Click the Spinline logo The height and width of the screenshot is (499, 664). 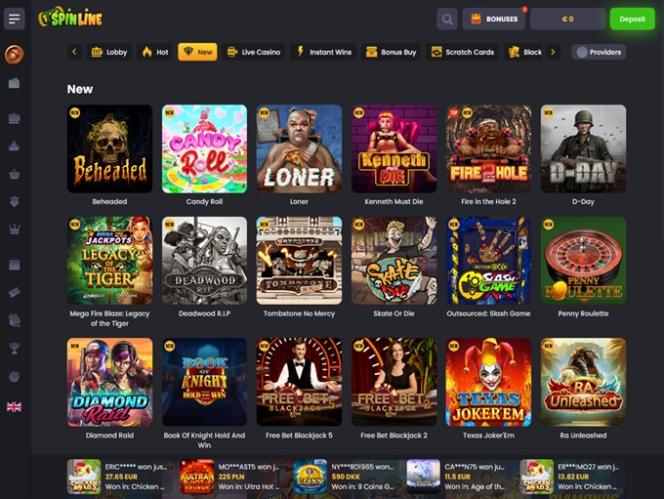tap(70, 18)
